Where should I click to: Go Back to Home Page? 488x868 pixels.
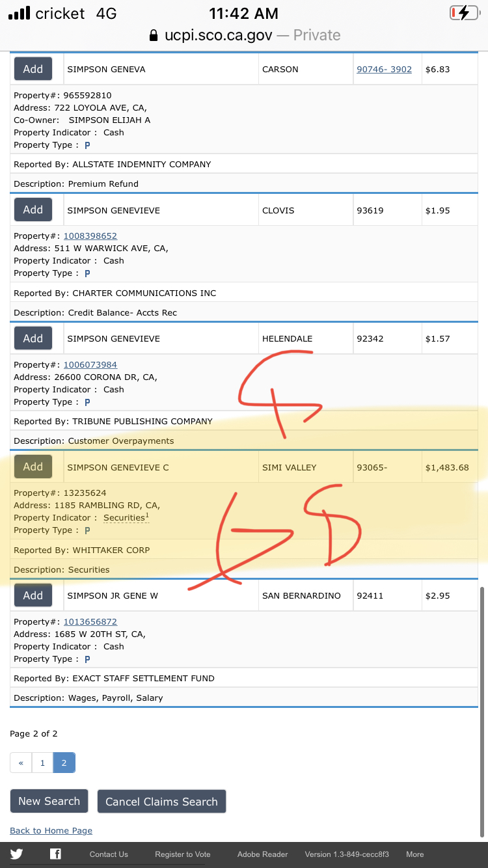coord(51,830)
